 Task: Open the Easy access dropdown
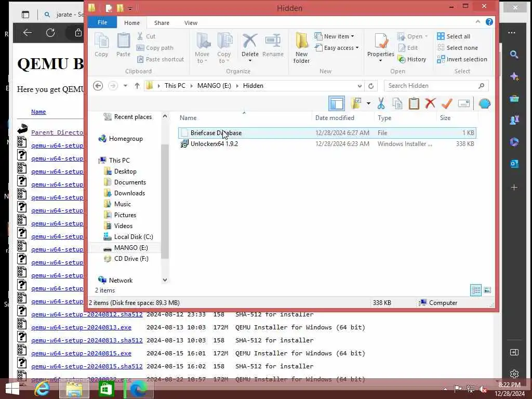[337, 48]
